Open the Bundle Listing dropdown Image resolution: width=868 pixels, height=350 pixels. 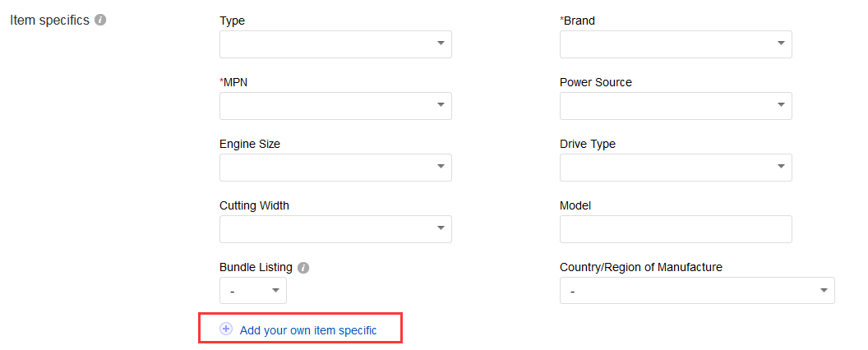tap(253, 290)
